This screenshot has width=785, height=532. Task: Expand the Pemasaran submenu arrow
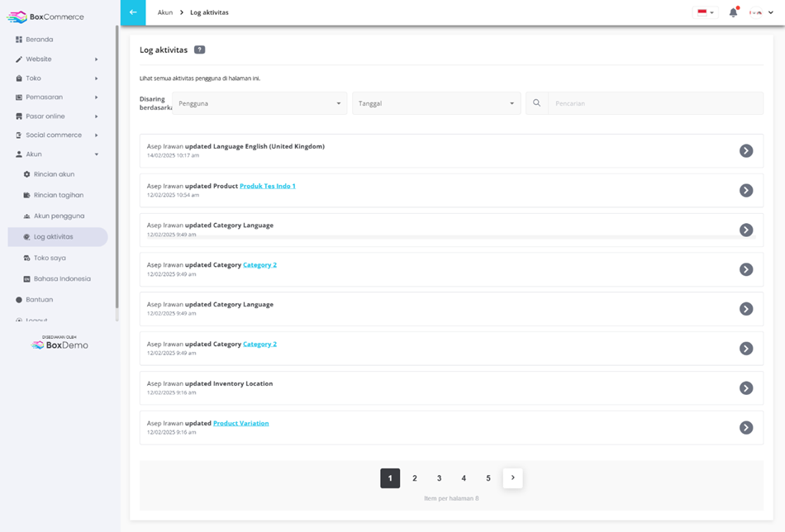tap(96, 97)
